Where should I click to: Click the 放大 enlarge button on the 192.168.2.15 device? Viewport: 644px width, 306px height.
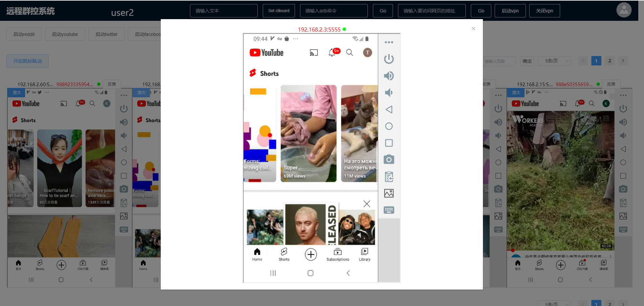point(516,93)
